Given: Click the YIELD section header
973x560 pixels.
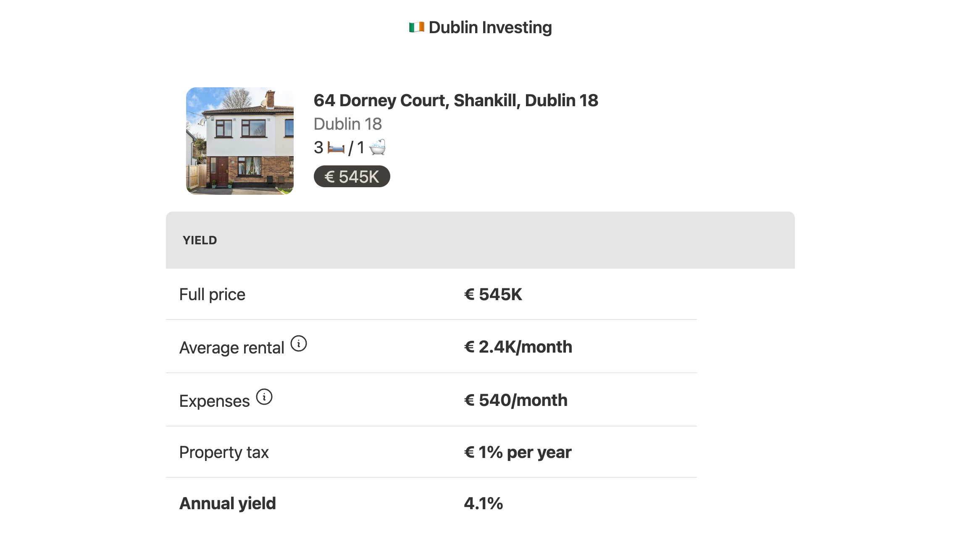Looking at the screenshot, I should click(x=200, y=241).
